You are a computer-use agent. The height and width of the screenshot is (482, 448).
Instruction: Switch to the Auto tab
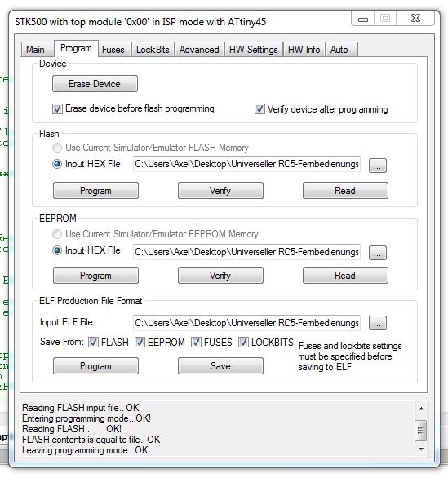click(x=341, y=50)
